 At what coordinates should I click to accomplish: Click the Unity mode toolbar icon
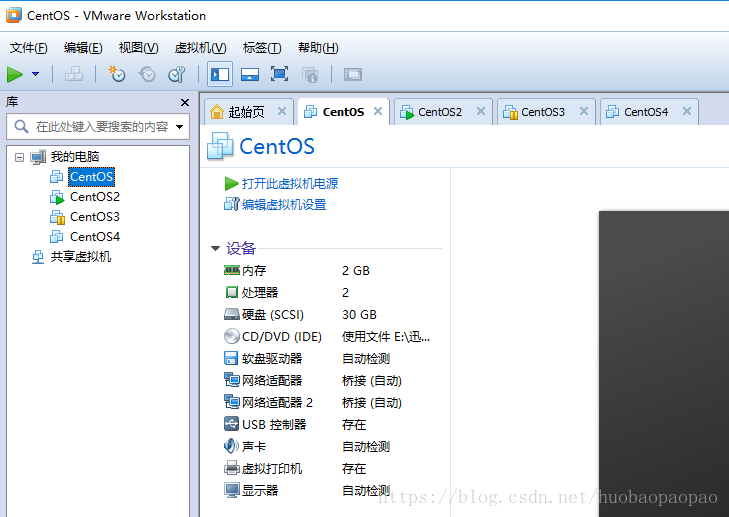(x=310, y=74)
